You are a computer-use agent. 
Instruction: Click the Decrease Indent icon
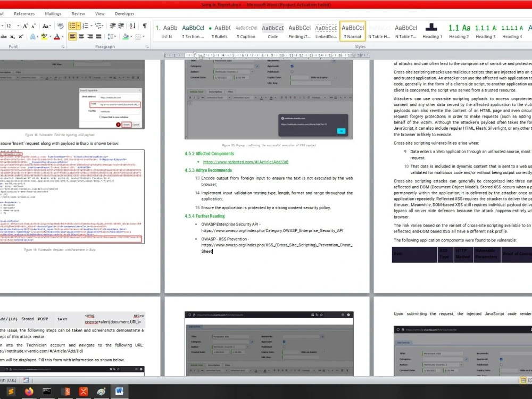[113, 26]
